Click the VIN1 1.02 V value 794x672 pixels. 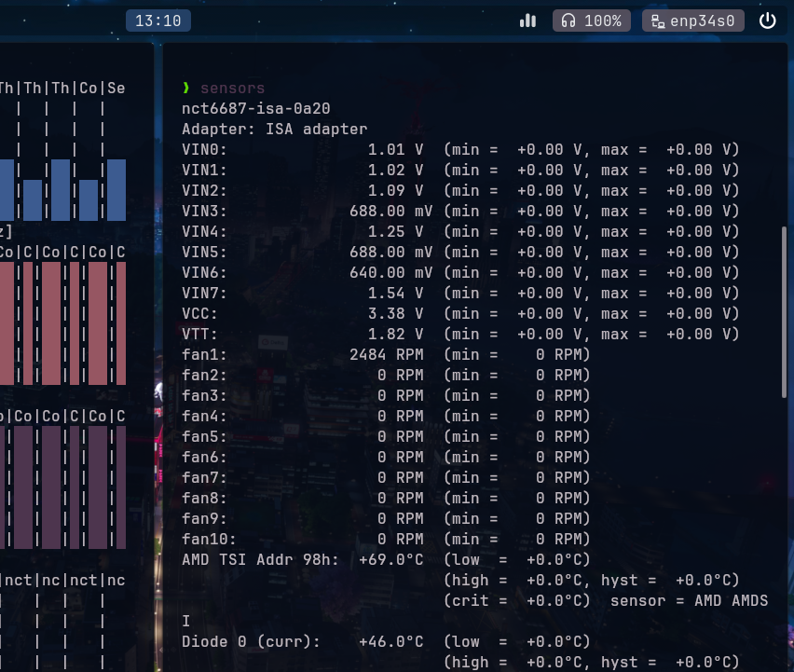[x=395, y=171]
